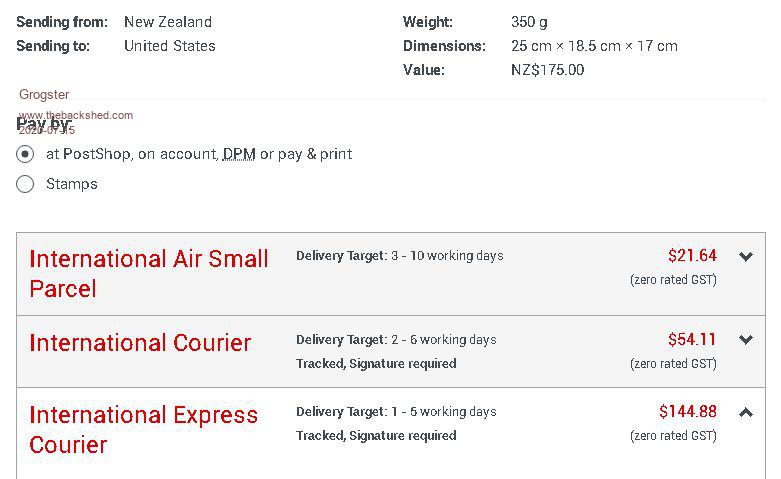Click the $144.88 price

click(688, 412)
